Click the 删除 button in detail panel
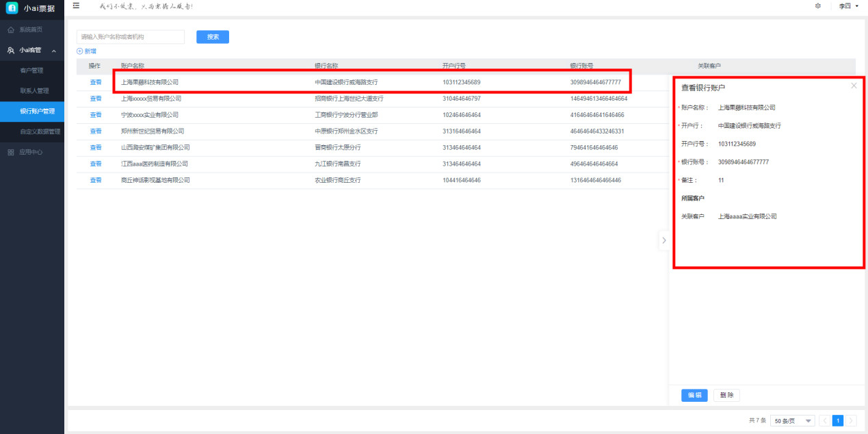This screenshot has width=868, height=434. point(726,395)
